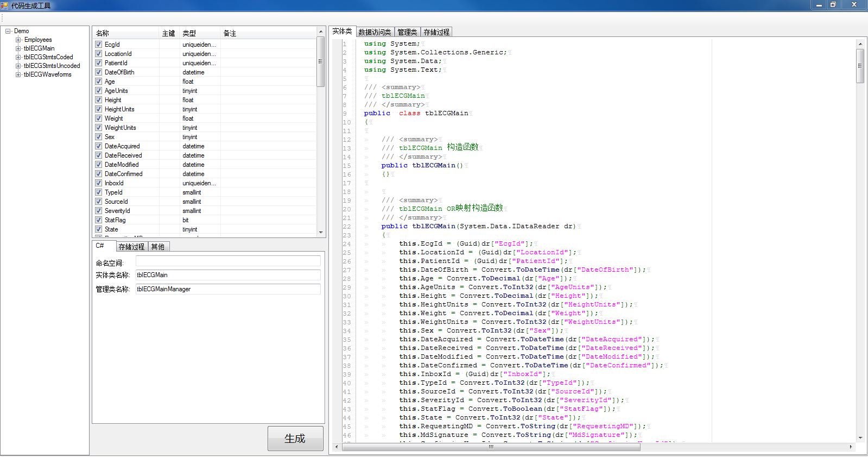Toggle the HeightUnits checkbox
Viewport: 868px width, 457px height.
[x=98, y=109]
